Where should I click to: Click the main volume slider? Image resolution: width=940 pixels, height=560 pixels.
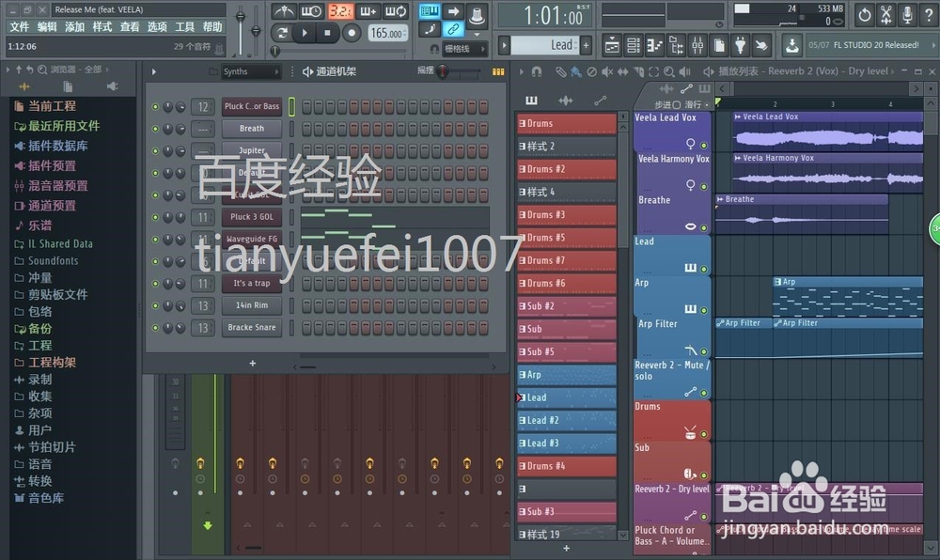pos(241,30)
